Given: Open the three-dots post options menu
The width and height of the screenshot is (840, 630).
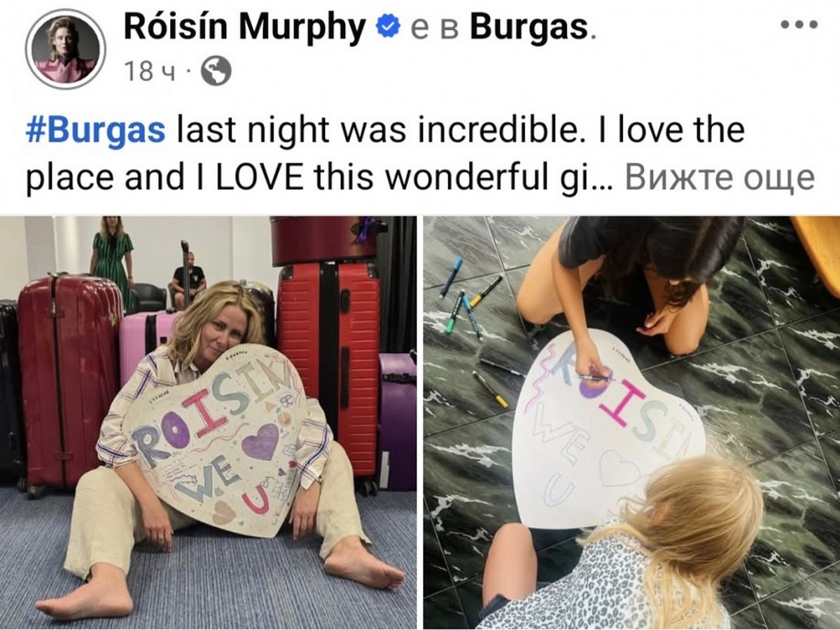Looking at the screenshot, I should tap(799, 24).
